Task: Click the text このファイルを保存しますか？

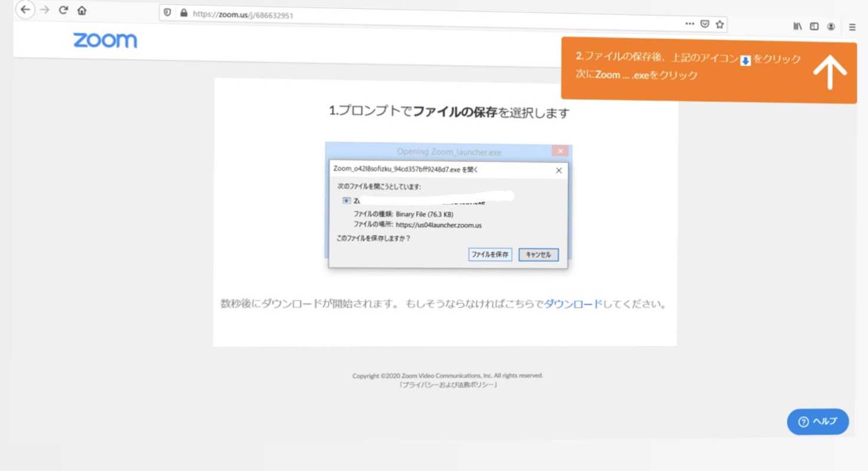Action: click(373, 239)
